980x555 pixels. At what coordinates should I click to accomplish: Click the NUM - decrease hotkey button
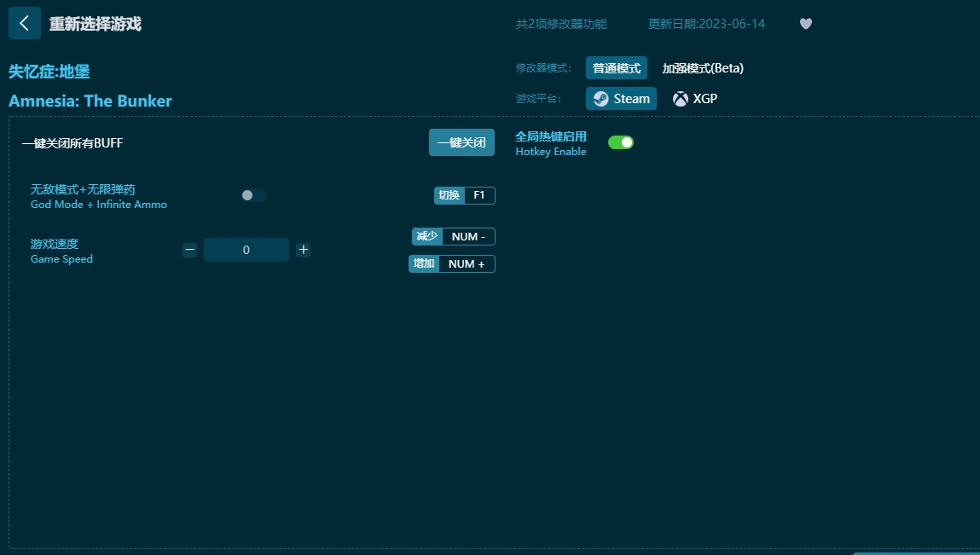(453, 237)
